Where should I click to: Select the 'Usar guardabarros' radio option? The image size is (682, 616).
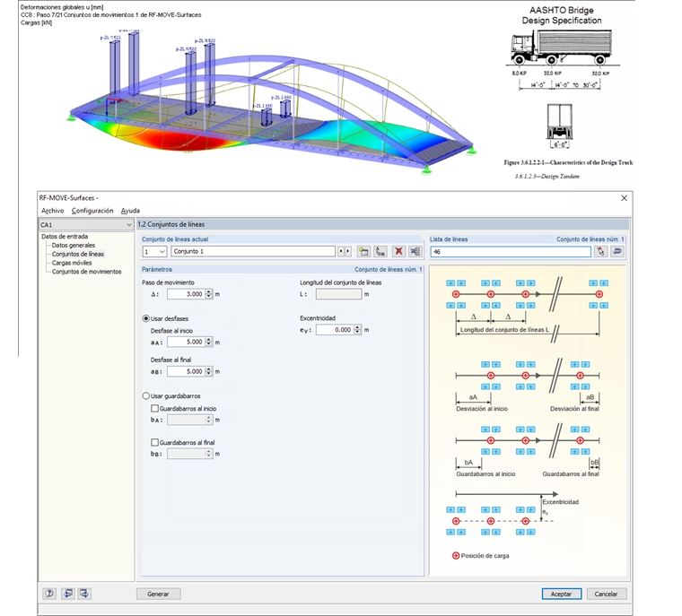[146, 395]
